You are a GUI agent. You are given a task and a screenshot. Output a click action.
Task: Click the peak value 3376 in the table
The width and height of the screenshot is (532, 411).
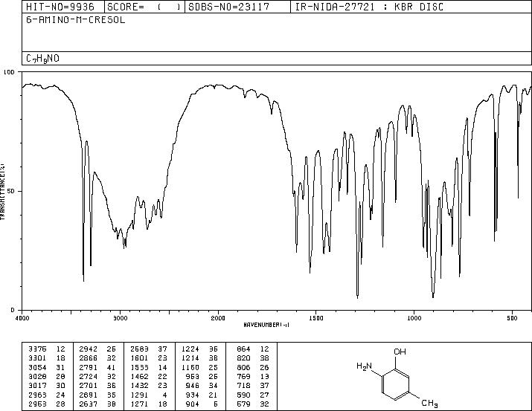point(37,349)
